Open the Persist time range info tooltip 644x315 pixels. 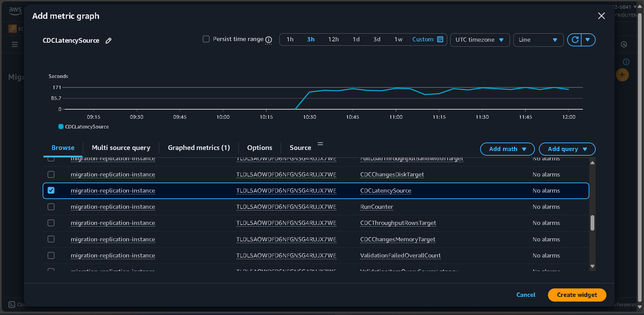[268, 40]
